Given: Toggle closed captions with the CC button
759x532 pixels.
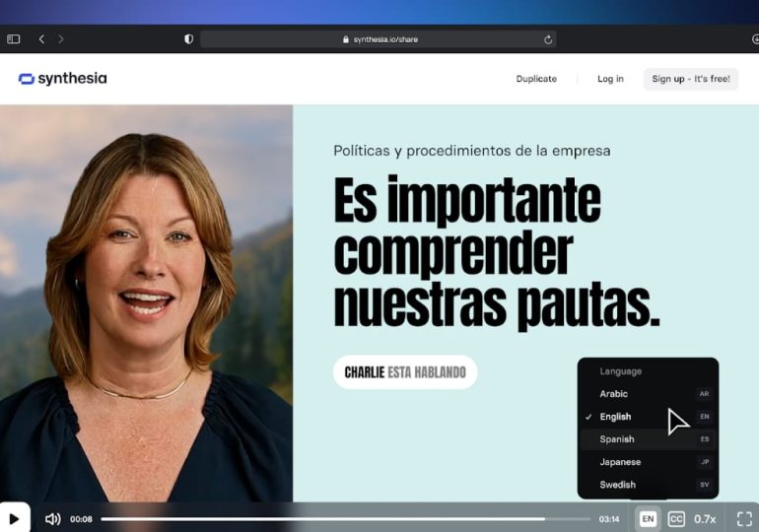Looking at the screenshot, I should 676,519.
